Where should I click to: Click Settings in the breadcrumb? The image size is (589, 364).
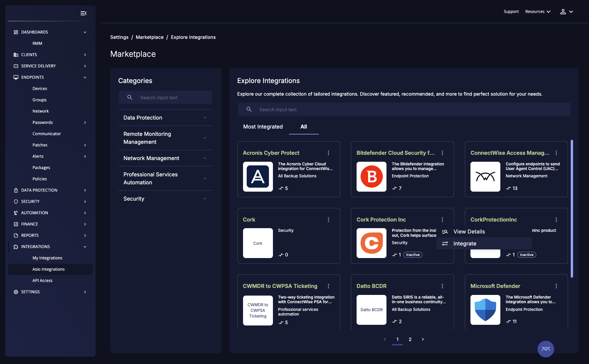(119, 37)
